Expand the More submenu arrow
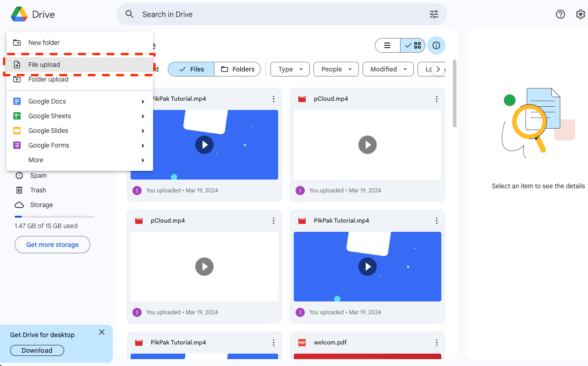This screenshot has height=366, width=588. coord(143,160)
